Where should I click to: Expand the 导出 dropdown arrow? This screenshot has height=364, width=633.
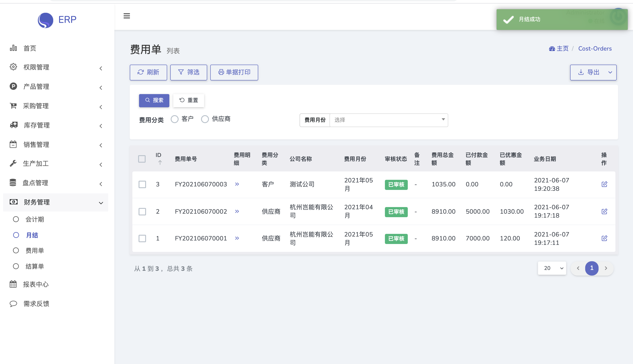click(610, 73)
